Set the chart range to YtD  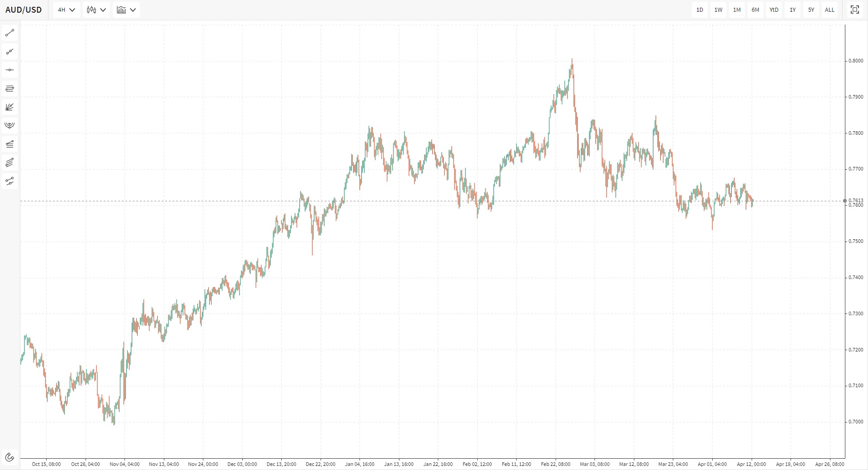coord(774,10)
